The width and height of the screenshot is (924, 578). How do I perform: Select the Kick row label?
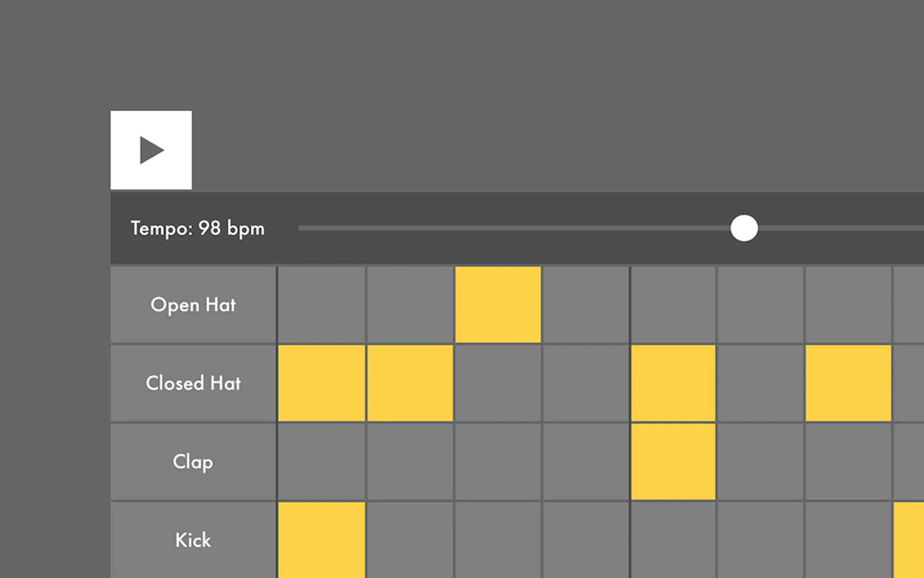pos(193,539)
